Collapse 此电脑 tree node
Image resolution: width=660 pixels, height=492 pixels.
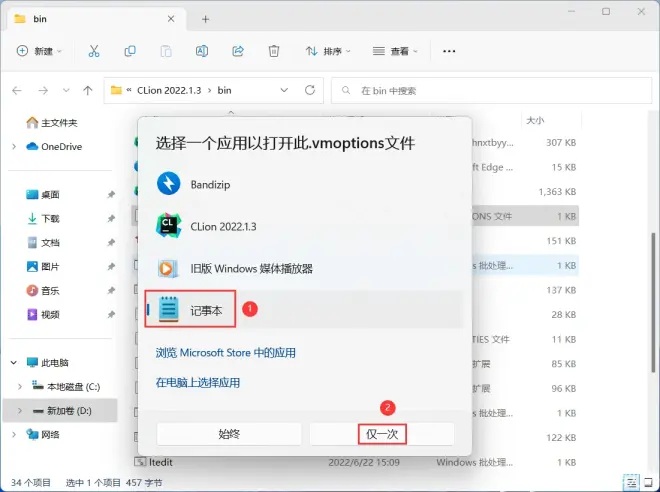[x=14, y=362]
